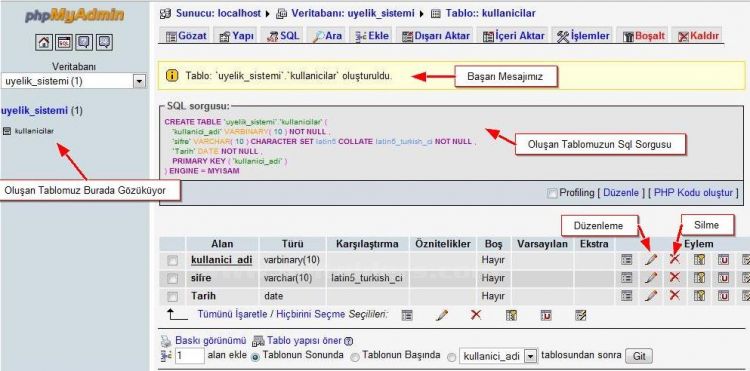This screenshot has width=750, height=371.
Task: Click the Kaldır drop table tab
Action: [x=698, y=36]
